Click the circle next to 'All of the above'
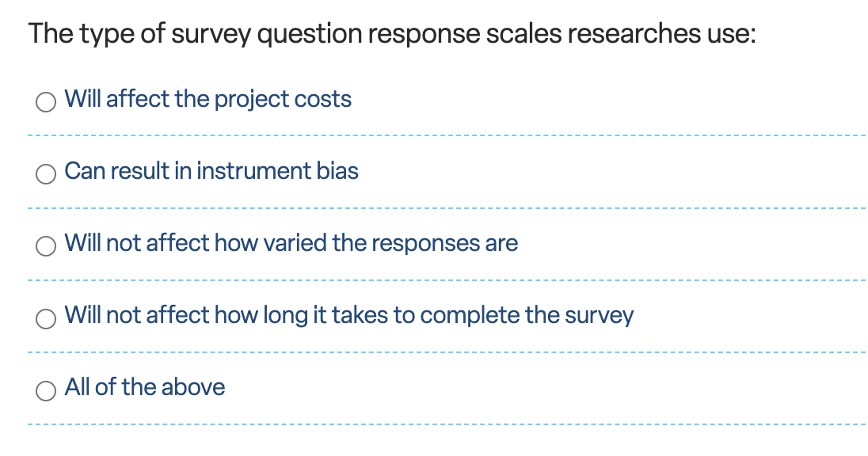 45,389
